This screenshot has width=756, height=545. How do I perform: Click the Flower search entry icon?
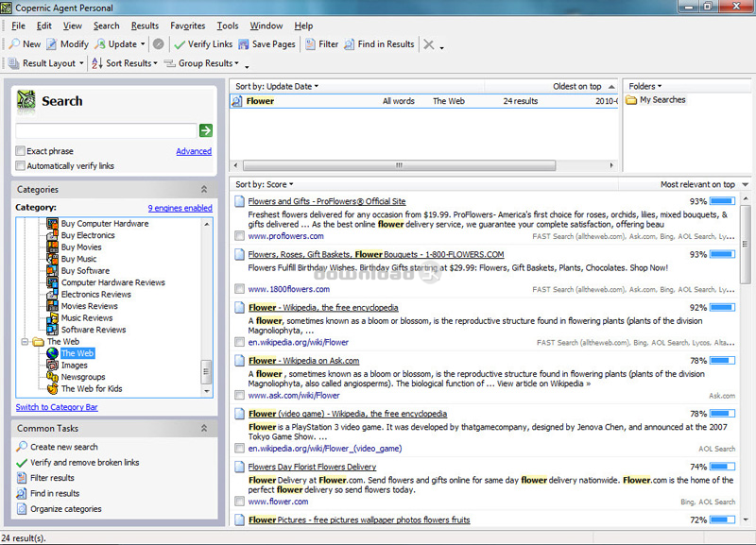click(x=237, y=101)
